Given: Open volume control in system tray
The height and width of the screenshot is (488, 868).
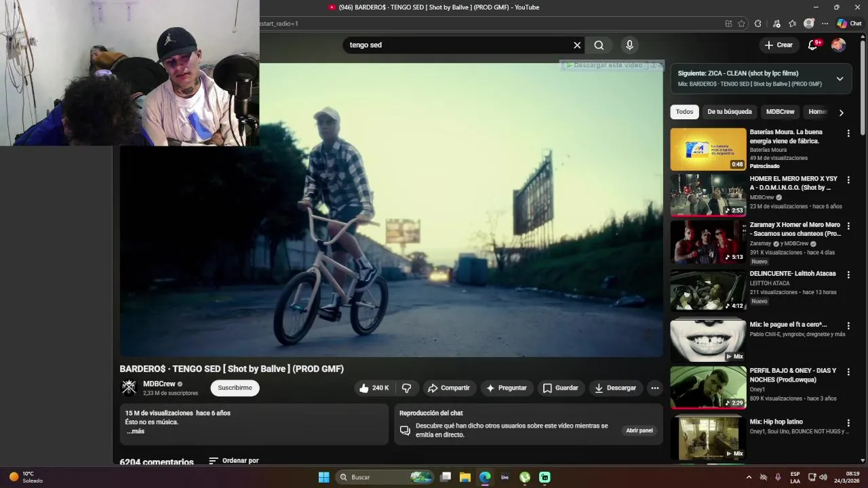Looking at the screenshot, I should point(823,477).
